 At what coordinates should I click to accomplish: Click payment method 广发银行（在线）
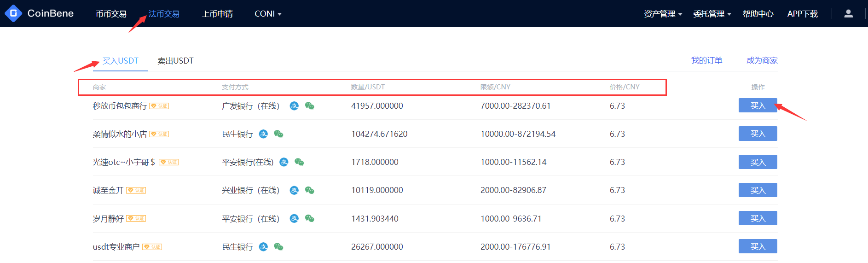[x=251, y=106]
